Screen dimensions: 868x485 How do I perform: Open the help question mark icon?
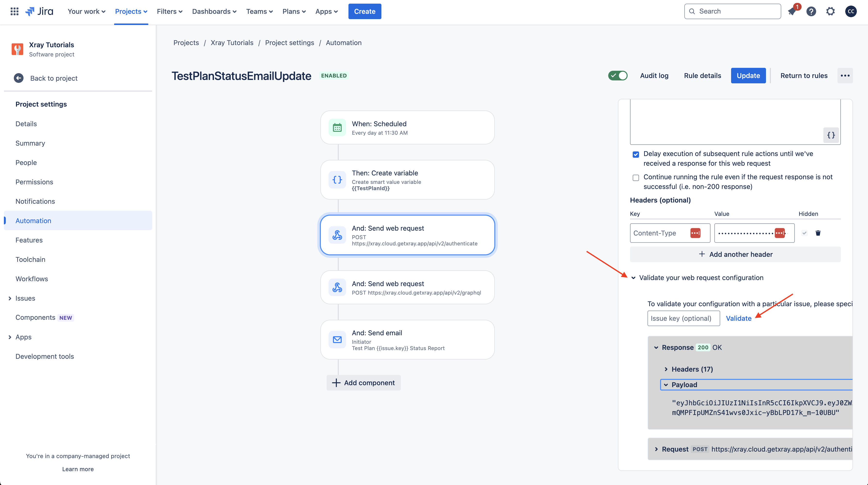[811, 11]
